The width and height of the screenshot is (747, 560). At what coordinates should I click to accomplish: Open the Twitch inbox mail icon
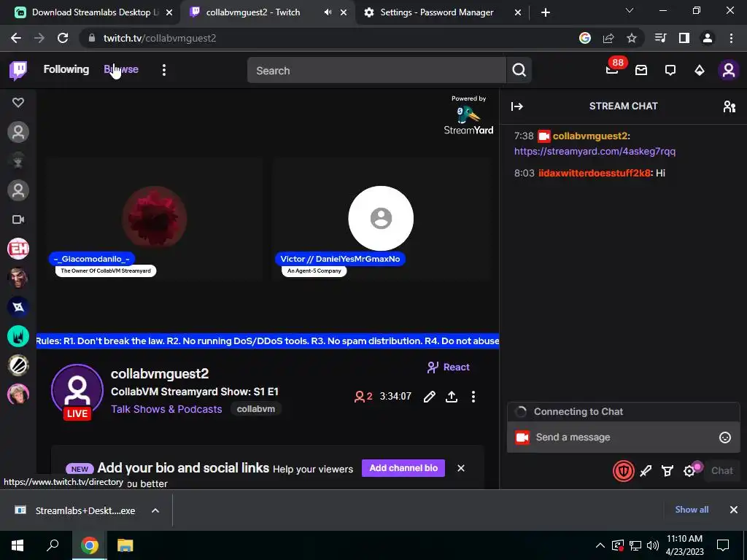click(x=641, y=71)
